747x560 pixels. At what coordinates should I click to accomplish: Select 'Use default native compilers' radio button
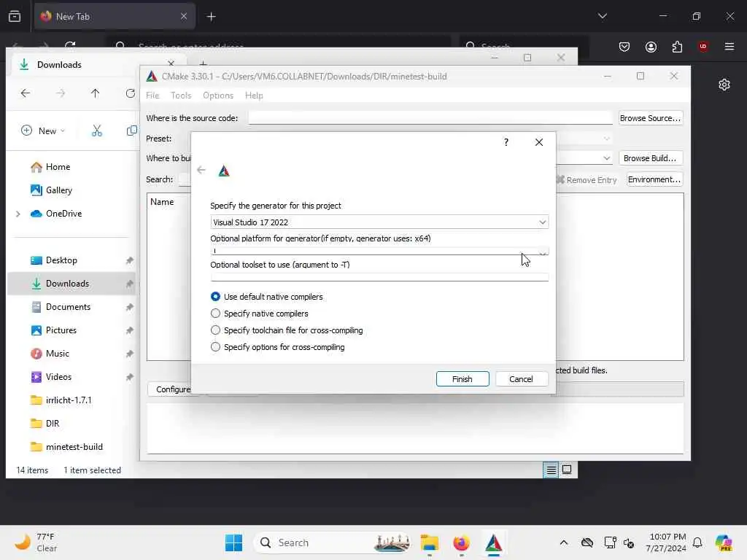point(215,297)
